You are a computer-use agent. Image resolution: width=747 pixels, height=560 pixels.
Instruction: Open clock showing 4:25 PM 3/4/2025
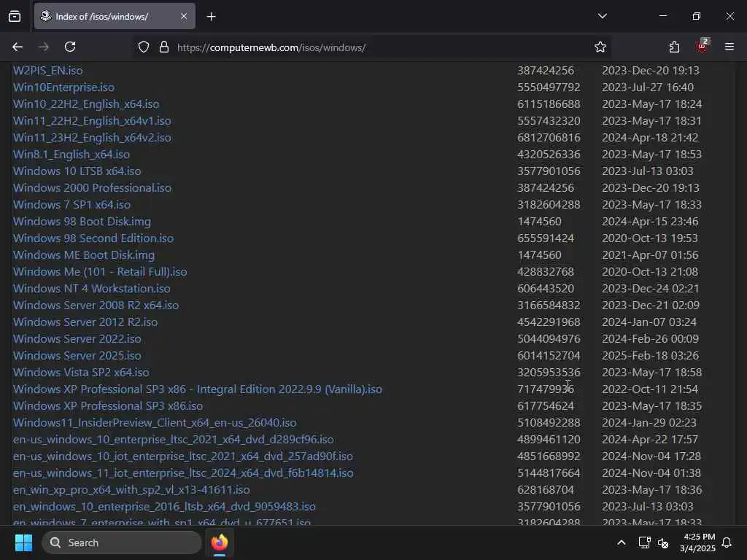tap(698, 542)
